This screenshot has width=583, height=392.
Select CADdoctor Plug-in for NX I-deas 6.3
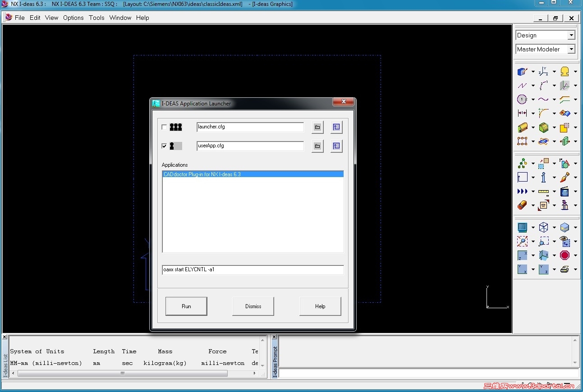[x=252, y=174]
